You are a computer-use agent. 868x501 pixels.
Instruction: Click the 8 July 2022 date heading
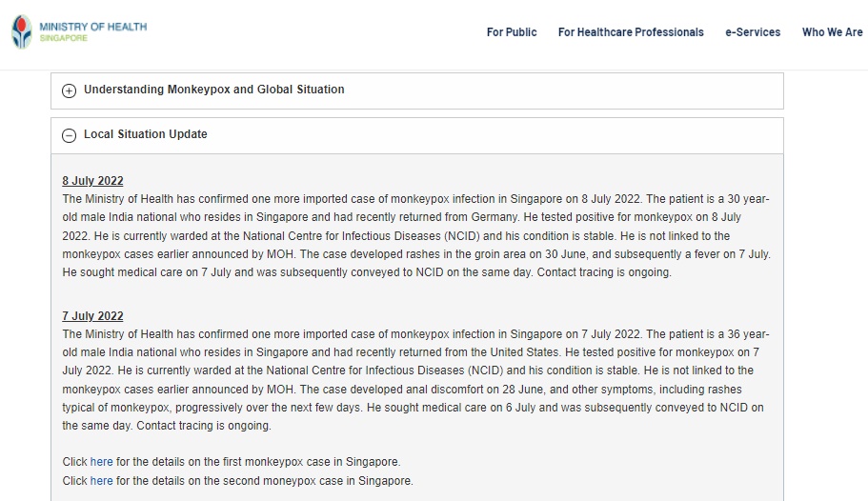click(x=92, y=181)
